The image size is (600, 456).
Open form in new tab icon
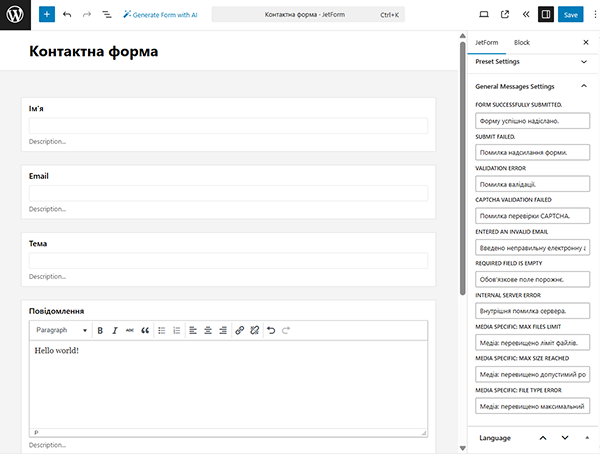point(505,15)
